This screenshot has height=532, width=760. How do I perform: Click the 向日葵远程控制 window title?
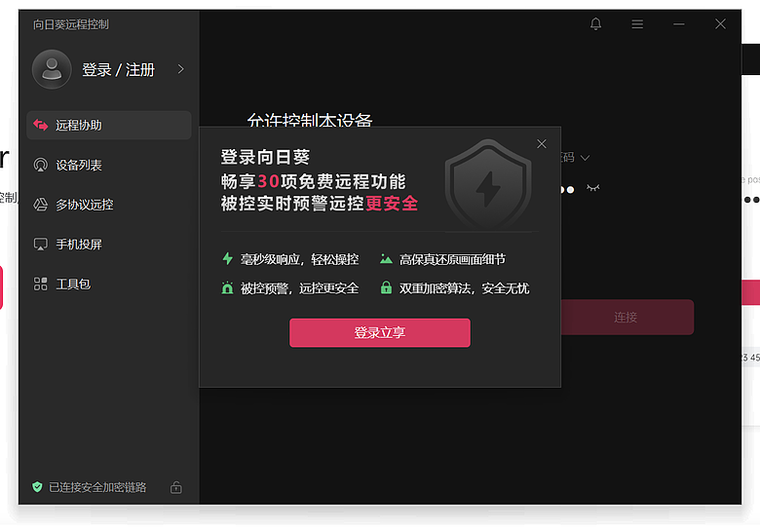(71, 24)
